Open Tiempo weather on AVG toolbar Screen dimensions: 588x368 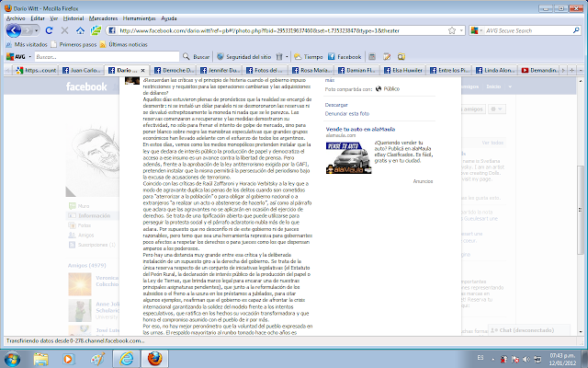pos(309,57)
